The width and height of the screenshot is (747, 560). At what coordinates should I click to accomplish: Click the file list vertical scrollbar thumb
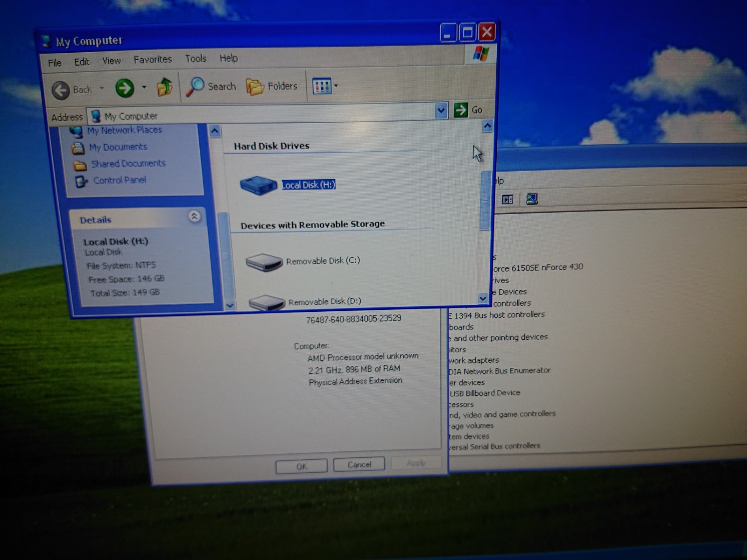tap(486, 201)
